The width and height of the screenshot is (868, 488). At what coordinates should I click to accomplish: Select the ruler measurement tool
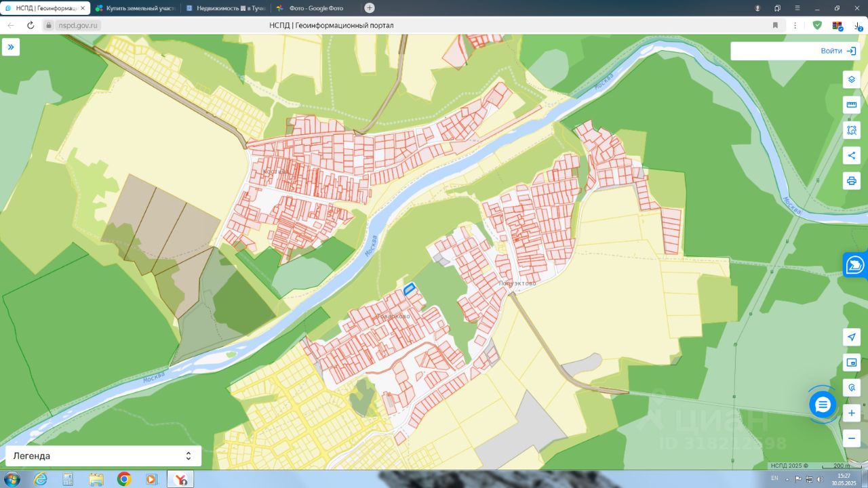coord(851,105)
